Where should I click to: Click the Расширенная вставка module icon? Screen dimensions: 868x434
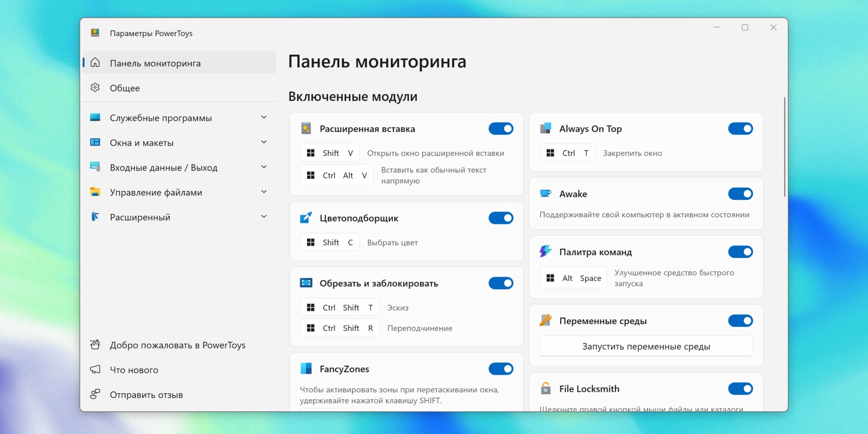click(306, 129)
